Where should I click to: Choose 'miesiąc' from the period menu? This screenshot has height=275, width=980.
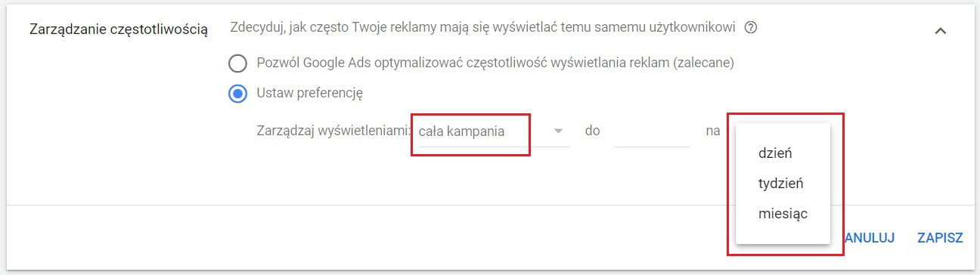(783, 214)
